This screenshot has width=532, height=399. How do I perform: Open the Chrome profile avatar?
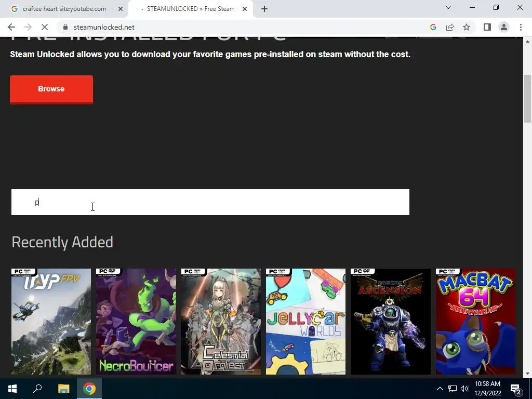pyautogui.click(x=504, y=27)
